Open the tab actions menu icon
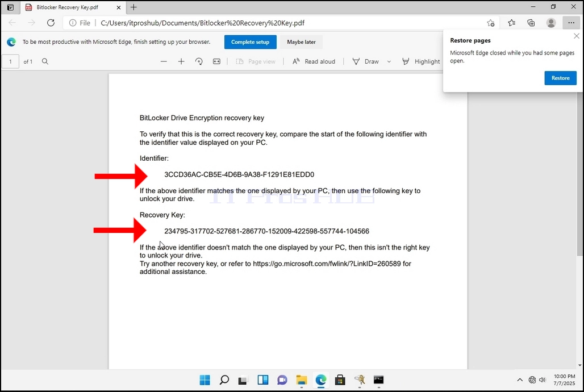This screenshot has width=584, height=392. click(10, 7)
